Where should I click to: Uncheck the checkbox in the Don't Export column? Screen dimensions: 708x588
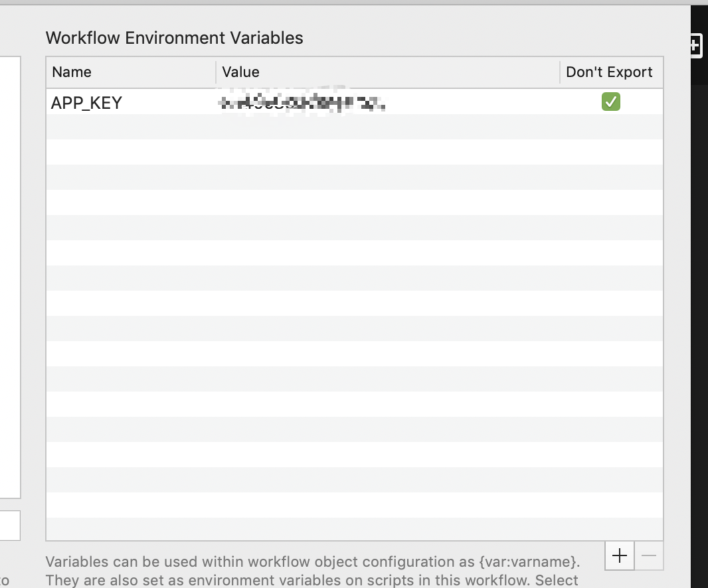(610, 102)
